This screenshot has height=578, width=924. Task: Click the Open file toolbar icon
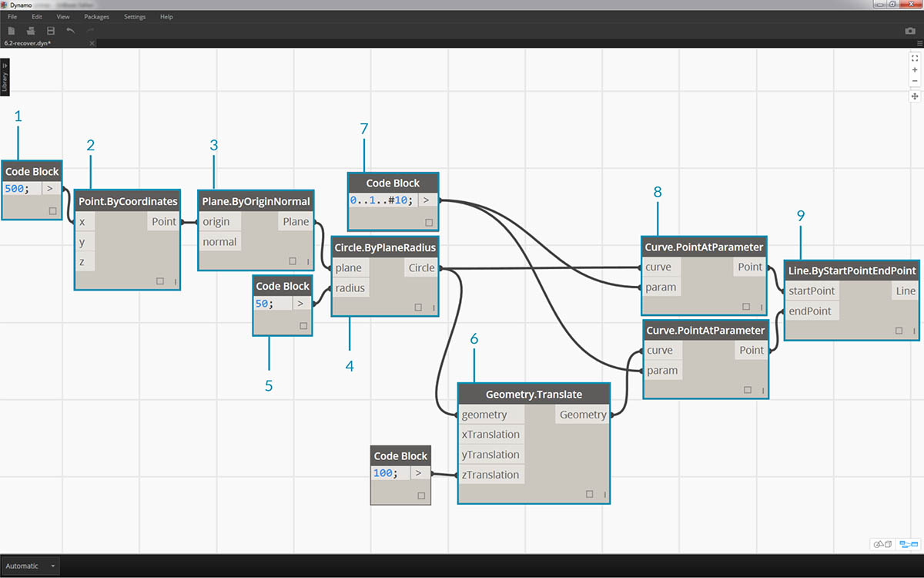coord(31,31)
